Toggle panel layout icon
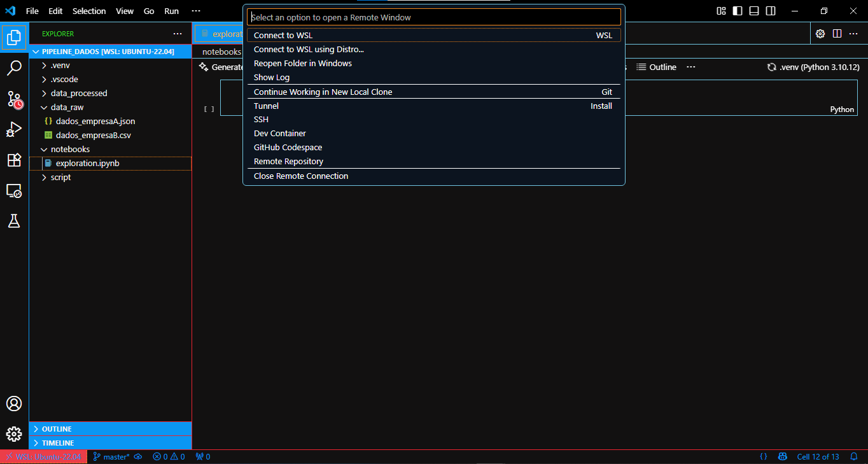The height and width of the screenshot is (464, 868). coord(754,11)
